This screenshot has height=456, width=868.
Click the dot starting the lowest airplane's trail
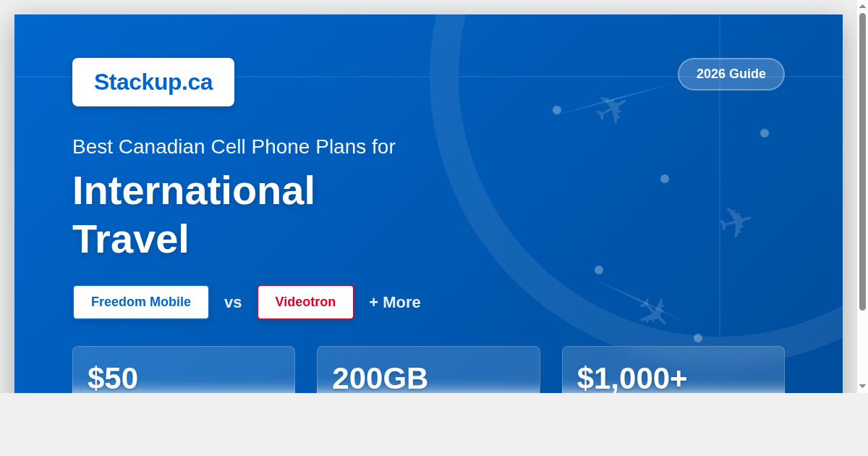[599, 270]
